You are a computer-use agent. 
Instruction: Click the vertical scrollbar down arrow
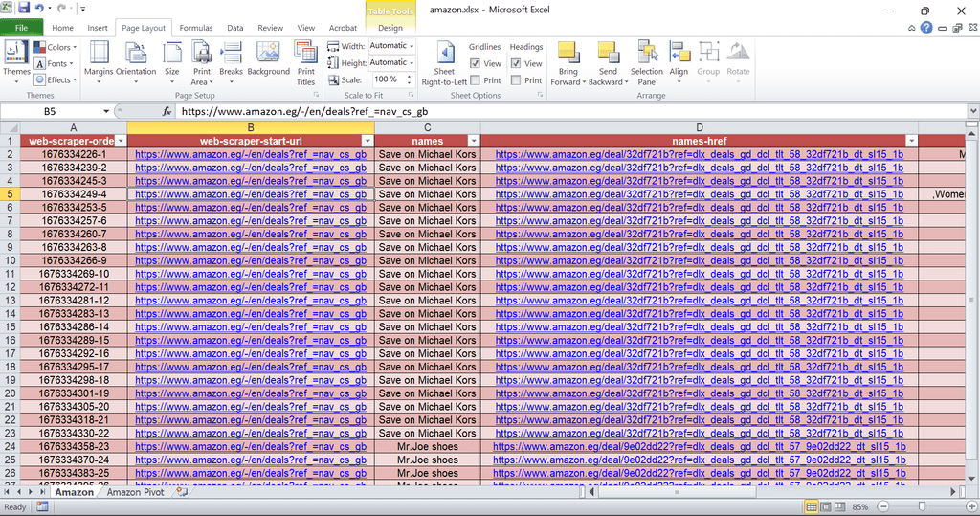click(x=972, y=479)
